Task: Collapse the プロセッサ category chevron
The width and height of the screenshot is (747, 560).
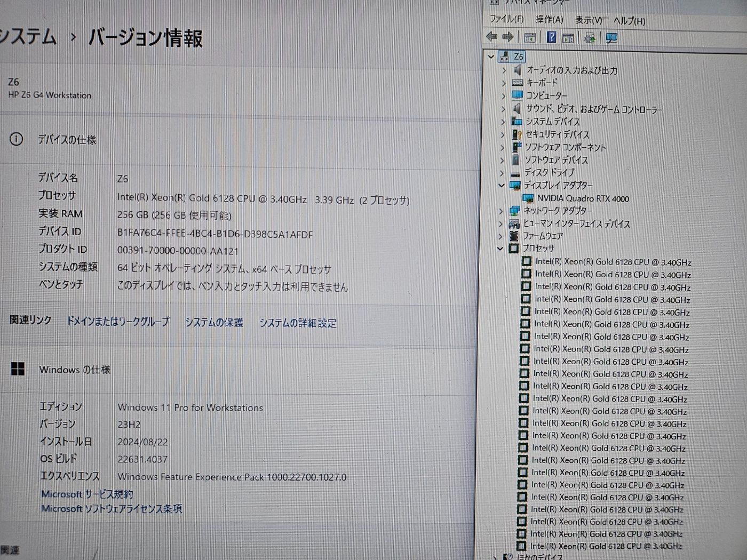Action: [x=500, y=249]
